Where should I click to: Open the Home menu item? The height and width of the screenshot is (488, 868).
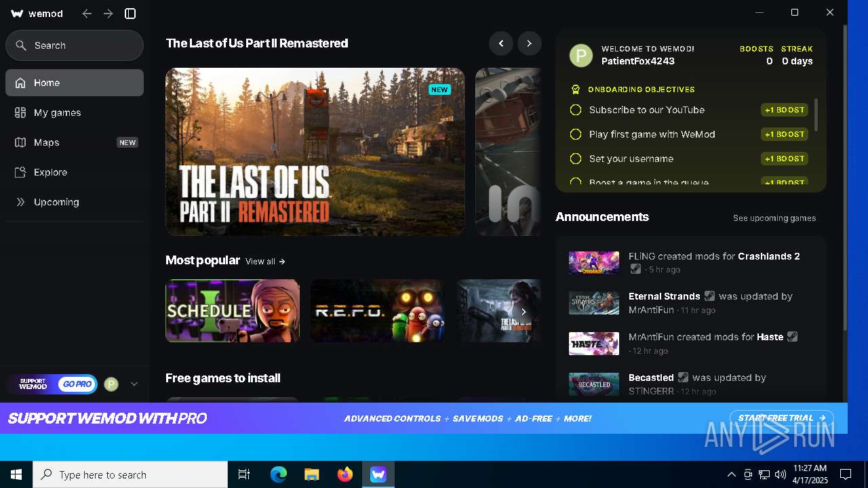[75, 83]
